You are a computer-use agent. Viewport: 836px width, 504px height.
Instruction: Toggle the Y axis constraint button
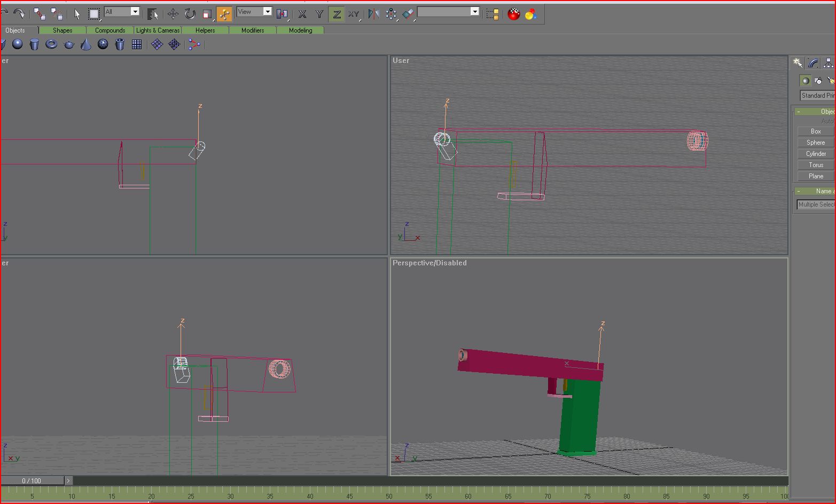319,14
